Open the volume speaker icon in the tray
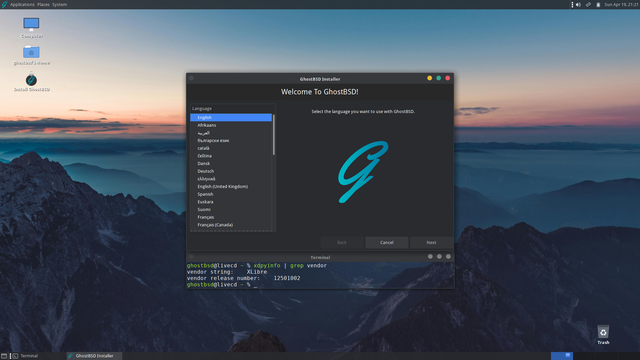Viewport: 640px width, 360px height. [578, 4]
